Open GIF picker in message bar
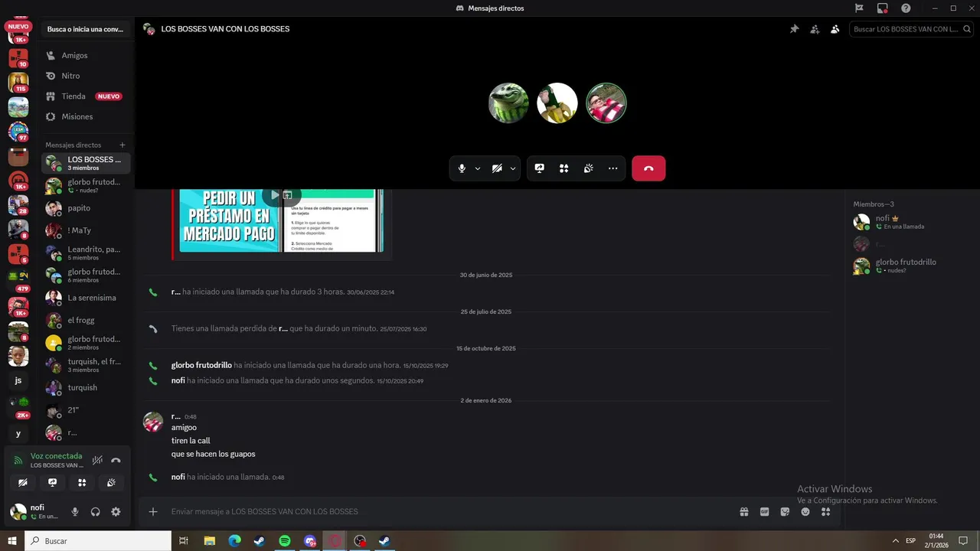The height and width of the screenshot is (551, 980). (764, 511)
